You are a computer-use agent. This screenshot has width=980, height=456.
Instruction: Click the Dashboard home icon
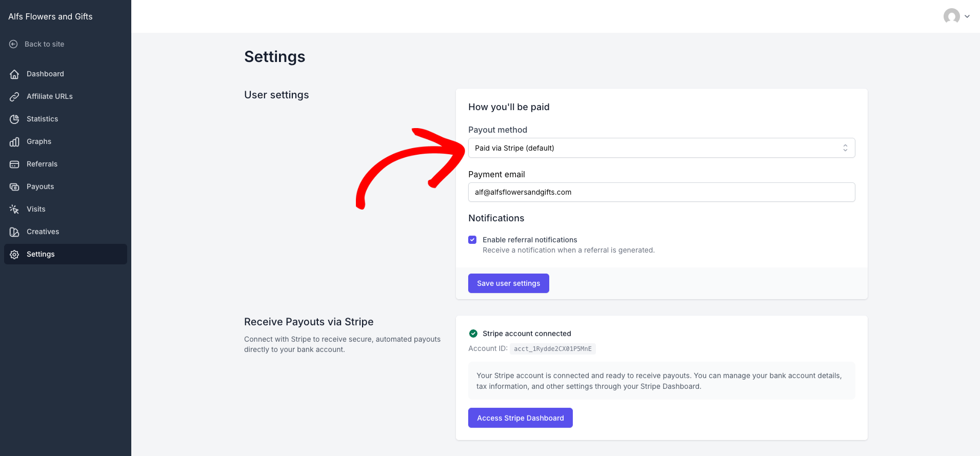pos(14,74)
